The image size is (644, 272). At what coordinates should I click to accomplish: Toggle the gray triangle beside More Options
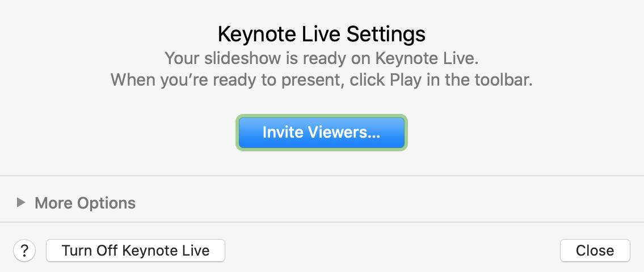coord(21,202)
